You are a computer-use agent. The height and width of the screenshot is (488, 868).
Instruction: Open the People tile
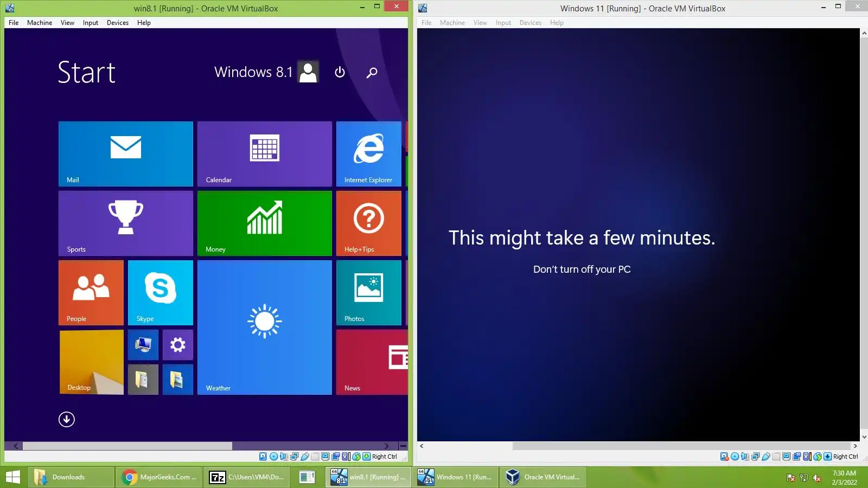pyautogui.click(x=91, y=293)
